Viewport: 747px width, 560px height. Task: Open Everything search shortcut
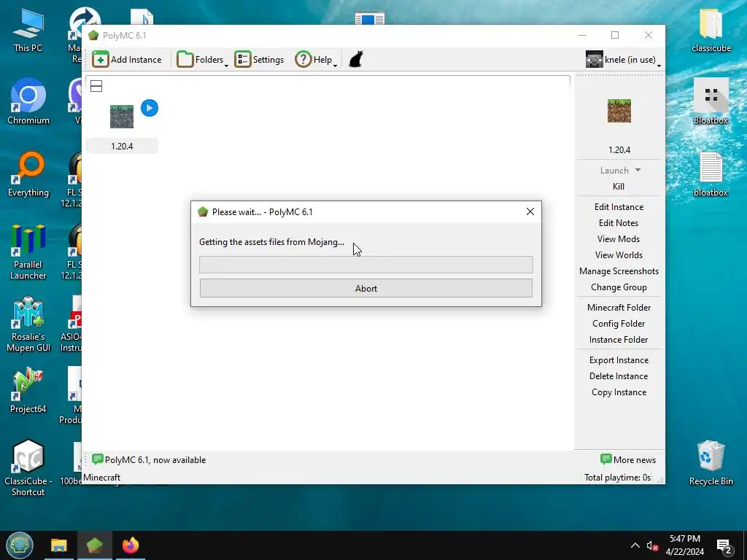point(28,174)
